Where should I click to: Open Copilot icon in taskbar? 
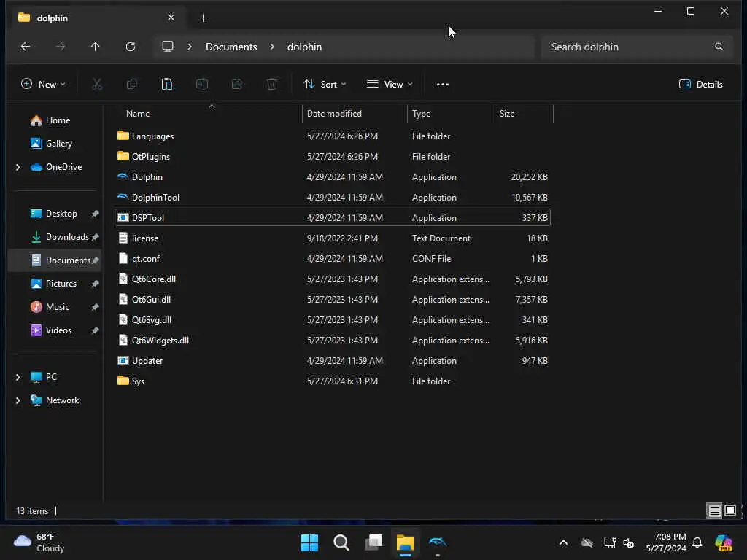(x=724, y=542)
